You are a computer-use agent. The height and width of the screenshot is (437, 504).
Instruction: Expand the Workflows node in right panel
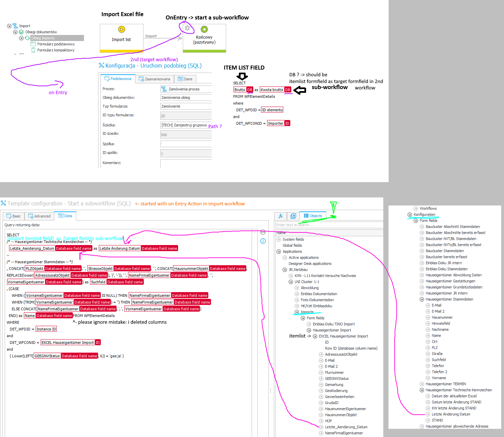pos(416,208)
